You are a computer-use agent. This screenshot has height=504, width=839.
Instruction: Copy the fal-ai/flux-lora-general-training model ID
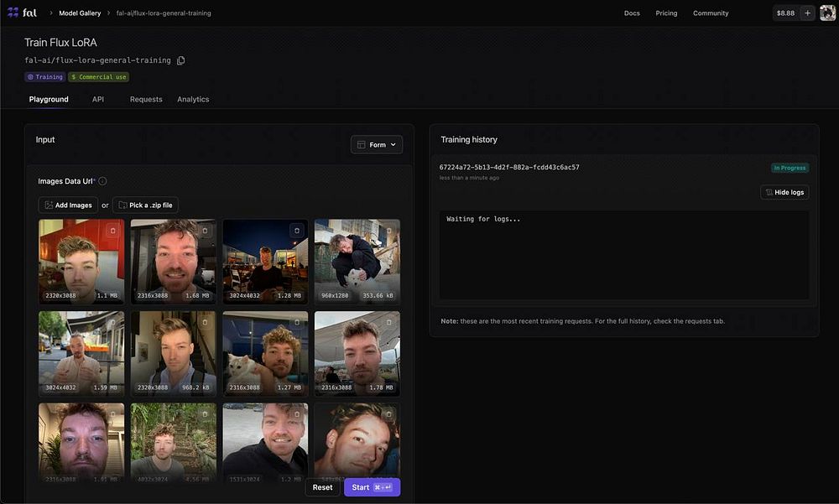pos(181,60)
